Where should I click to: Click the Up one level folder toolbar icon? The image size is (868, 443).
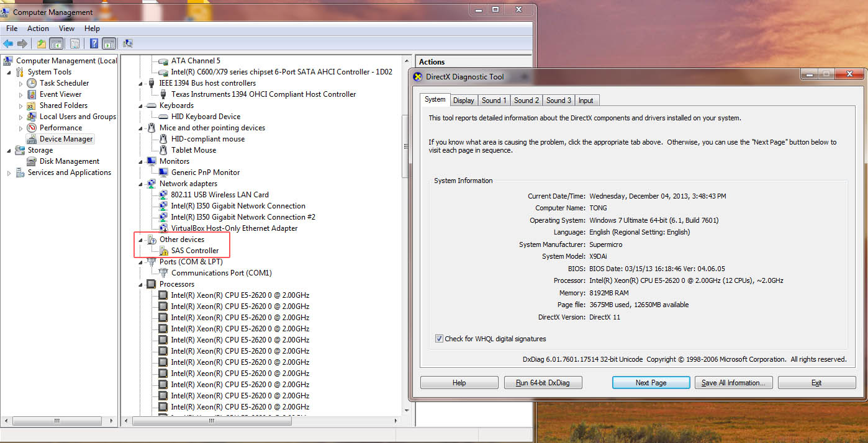[x=42, y=43]
